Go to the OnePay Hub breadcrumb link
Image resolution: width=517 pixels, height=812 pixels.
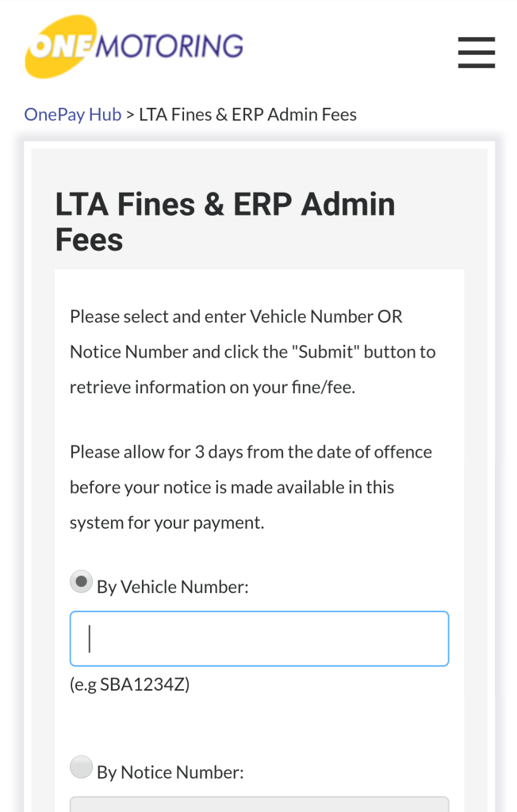(x=73, y=114)
